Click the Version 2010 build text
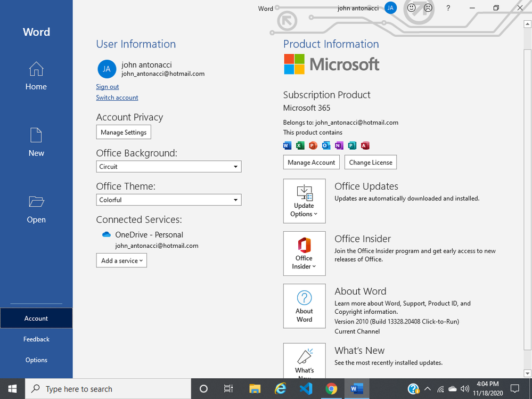Screen dimensions: 532x399 [397, 321]
